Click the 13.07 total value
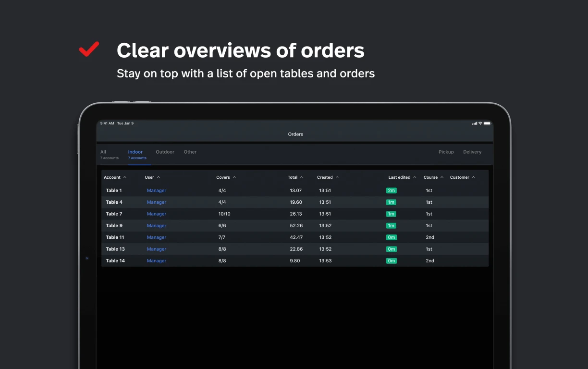 pos(296,191)
